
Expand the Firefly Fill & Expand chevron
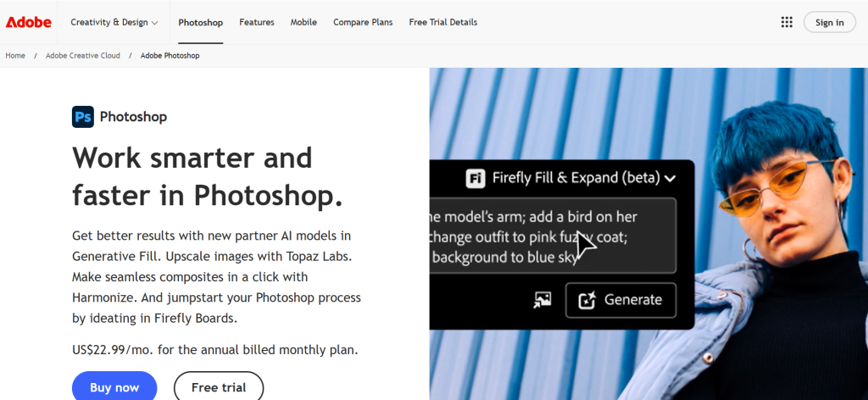[x=670, y=179]
